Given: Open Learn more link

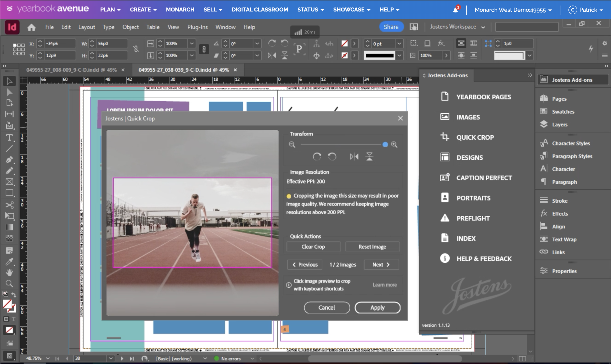Looking at the screenshot, I should 384,285.
